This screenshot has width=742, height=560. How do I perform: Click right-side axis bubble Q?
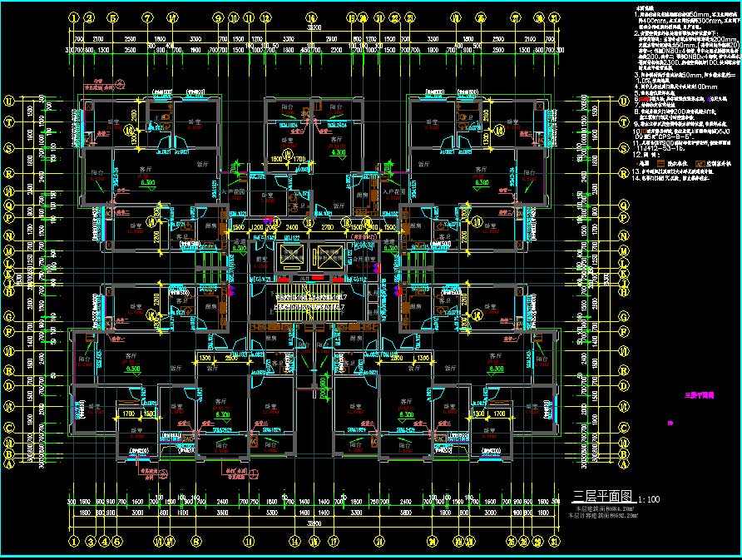(x=624, y=206)
